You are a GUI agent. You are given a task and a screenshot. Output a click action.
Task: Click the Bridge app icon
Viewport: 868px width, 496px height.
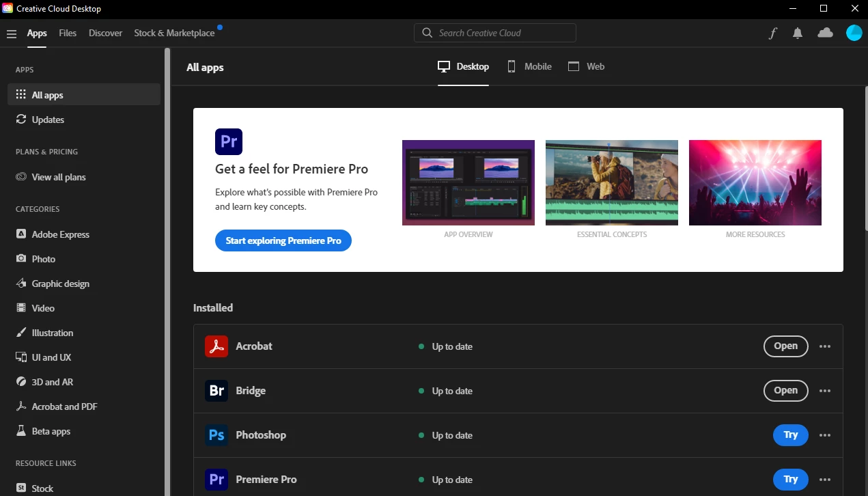click(x=216, y=391)
